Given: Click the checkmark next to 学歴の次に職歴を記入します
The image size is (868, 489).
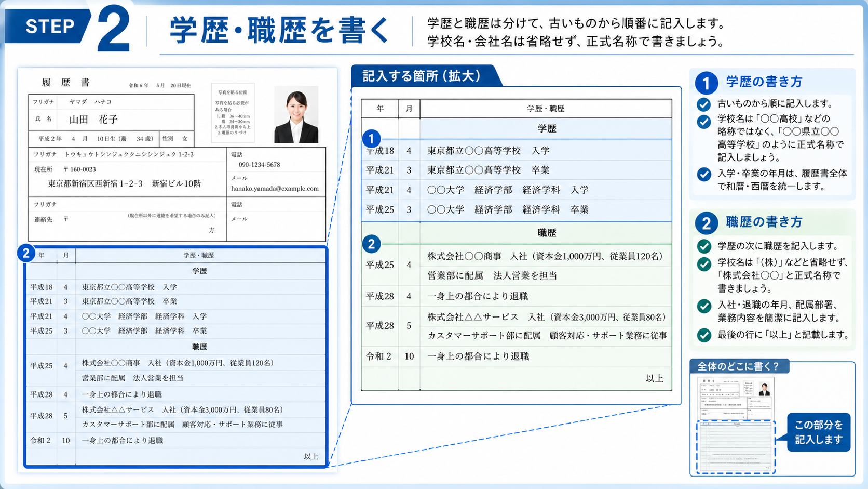Looking at the screenshot, I should (703, 246).
